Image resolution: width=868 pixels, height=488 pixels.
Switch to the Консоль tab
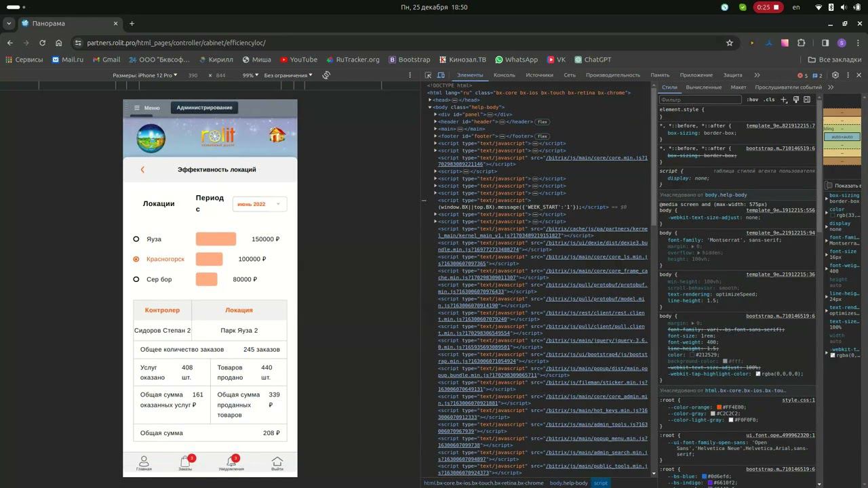tap(505, 75)
